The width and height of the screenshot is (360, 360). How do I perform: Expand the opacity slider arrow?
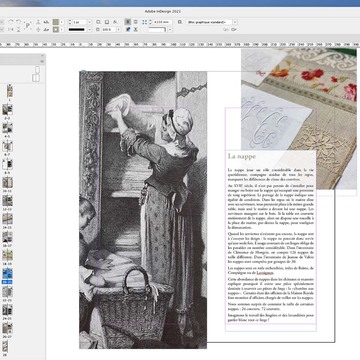[x=118, y=29]
